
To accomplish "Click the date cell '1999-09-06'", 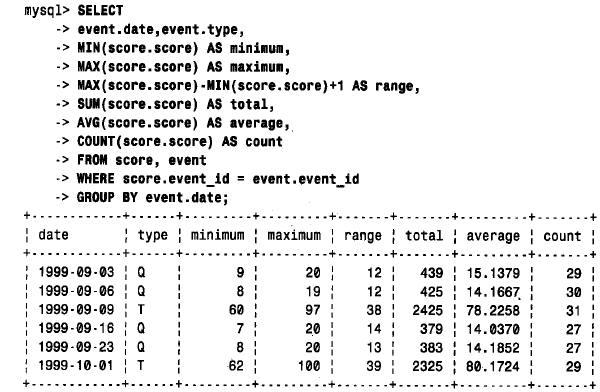I will click(76, 291).
